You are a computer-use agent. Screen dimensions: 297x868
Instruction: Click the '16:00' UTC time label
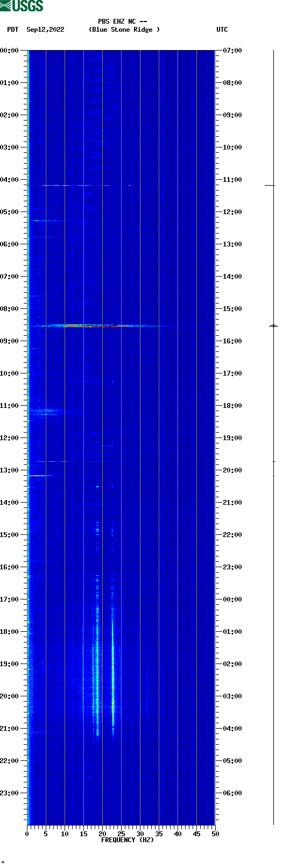tap(232, 341)
